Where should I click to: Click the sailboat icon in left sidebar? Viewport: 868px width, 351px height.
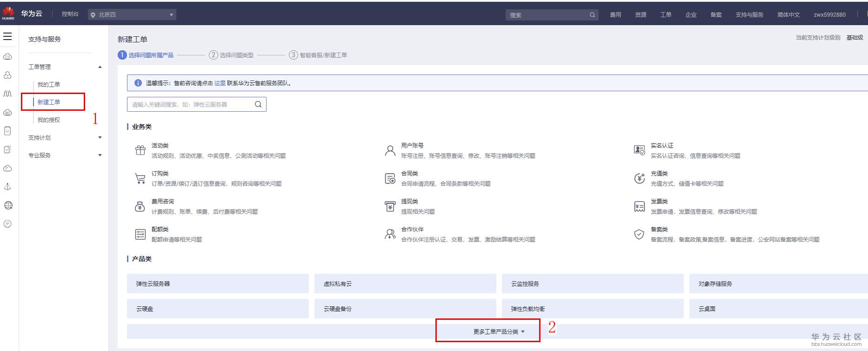(x=7, y=187)
